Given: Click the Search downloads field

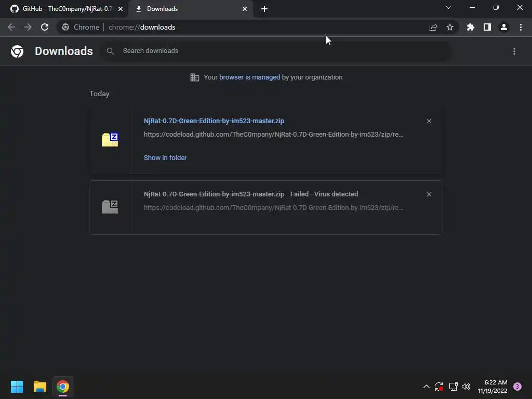Looking at the screenshot, I should click(x=276, y=51).
